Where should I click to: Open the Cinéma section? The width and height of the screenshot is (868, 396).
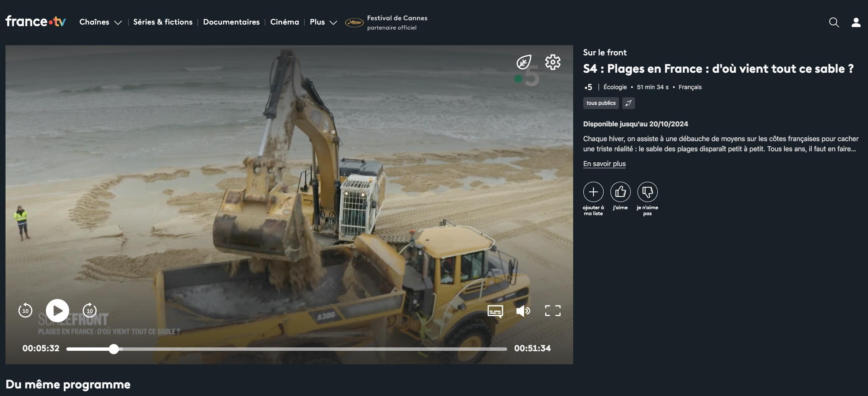point(285,22)
